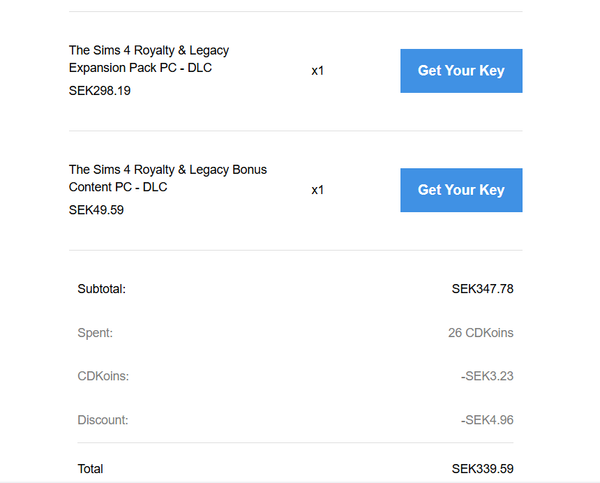Select the -SEK3.23 CDKoins deduction
The image size is (600, 483).
pyautogui.click(x=487, y=376)
